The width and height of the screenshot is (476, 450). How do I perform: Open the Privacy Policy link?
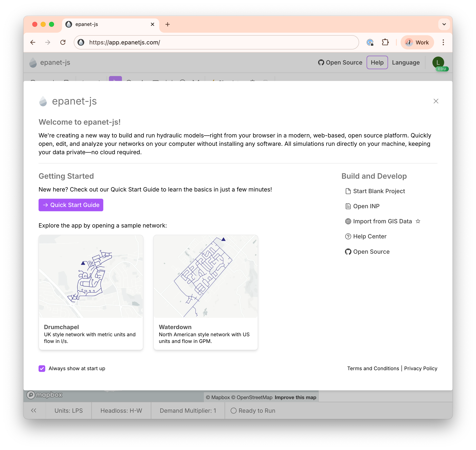pyautogui.click(x=420, y=369)
